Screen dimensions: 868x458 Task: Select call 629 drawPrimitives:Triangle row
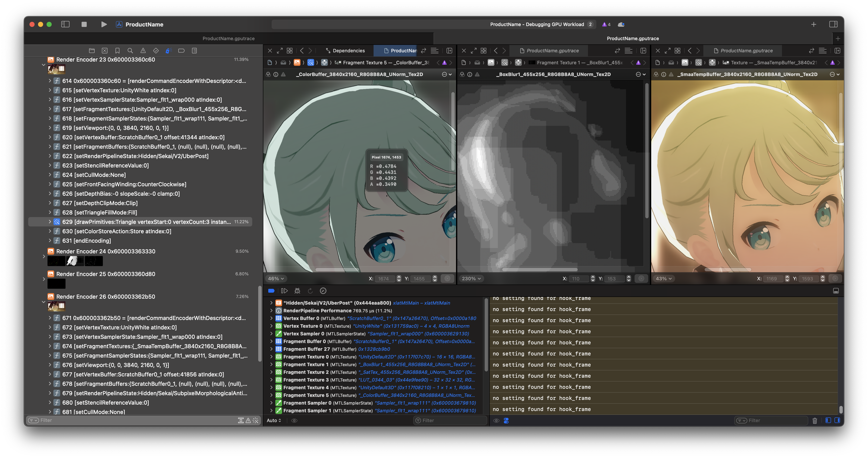tap(140, 222)
